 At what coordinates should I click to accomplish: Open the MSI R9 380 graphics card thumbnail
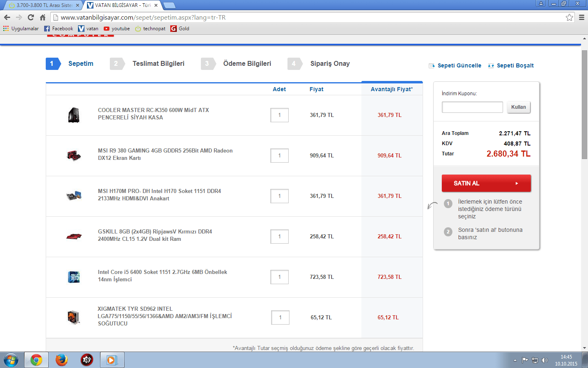coord(74,155)
